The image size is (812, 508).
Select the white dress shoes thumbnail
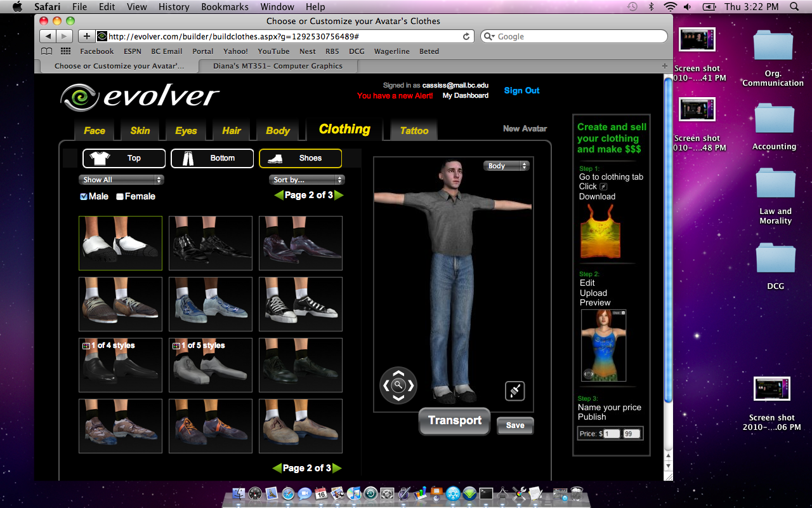pyautogui.click(x=120, y=243)
